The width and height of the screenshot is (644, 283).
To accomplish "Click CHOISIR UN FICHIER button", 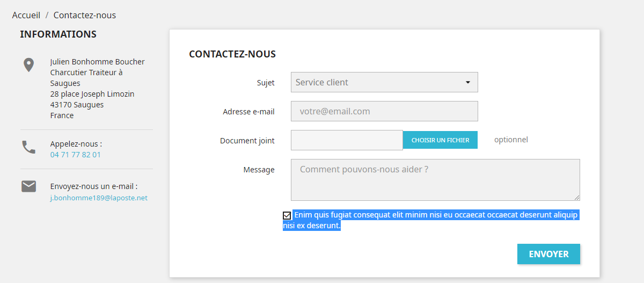I will coord(440,140).
